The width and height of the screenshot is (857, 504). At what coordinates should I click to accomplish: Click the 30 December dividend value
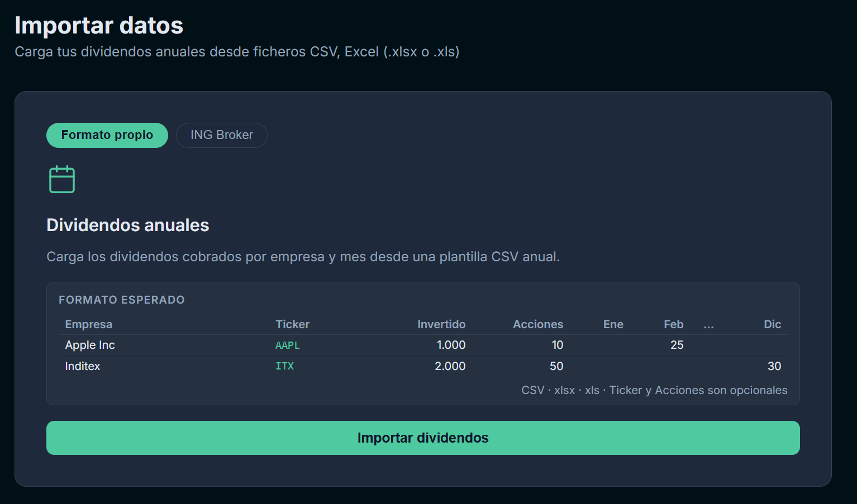[x=774, y=366]
